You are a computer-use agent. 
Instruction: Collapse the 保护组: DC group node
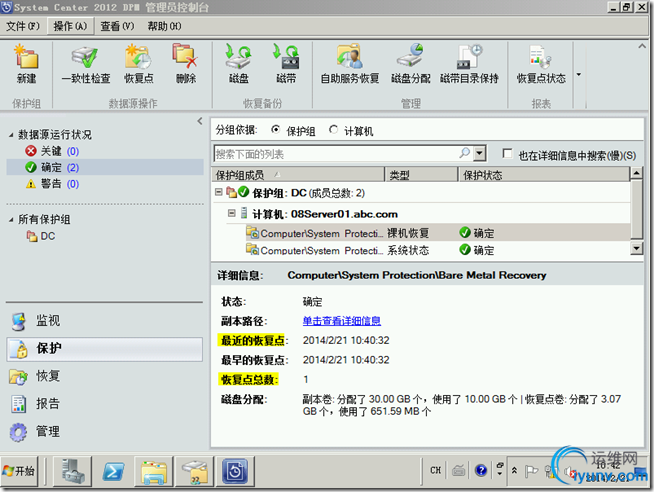tap(219, 192)
